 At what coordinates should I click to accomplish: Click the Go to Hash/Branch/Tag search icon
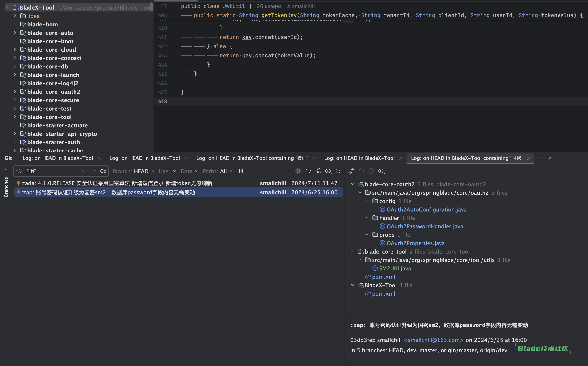[x=338, y=171]
